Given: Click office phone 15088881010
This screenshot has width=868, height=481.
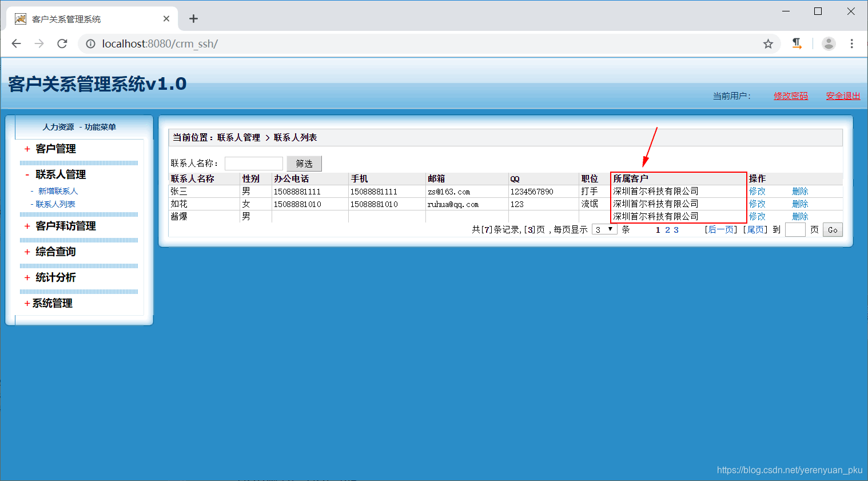Looking at the screenshot, I should (x=297, y=204).
